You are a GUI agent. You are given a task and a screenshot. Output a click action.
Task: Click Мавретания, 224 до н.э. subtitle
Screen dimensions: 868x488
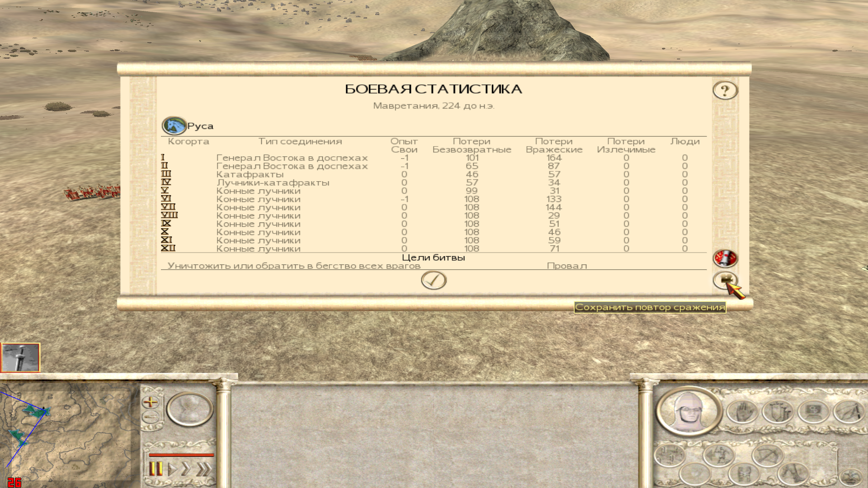[x=434, y=106]
